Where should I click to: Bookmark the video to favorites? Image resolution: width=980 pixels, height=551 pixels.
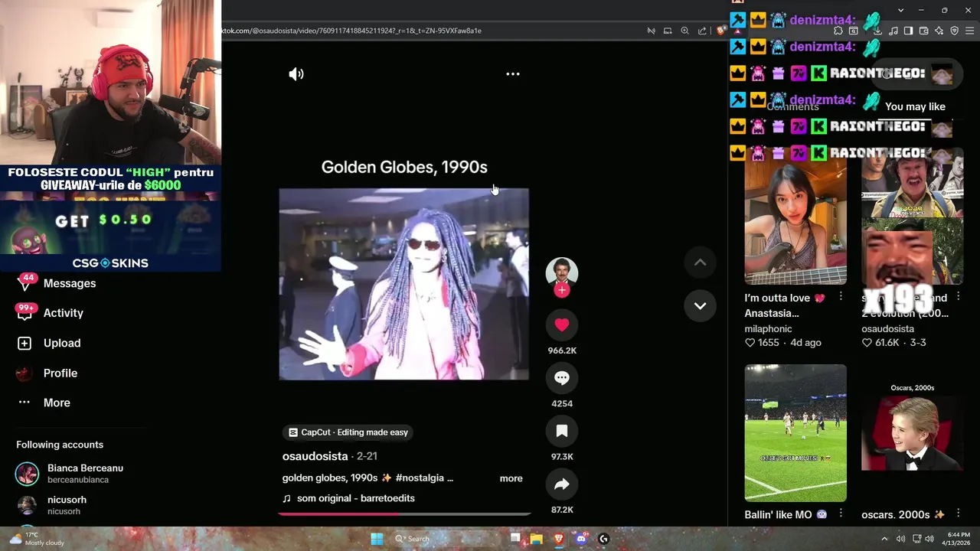tap(562, 431)
